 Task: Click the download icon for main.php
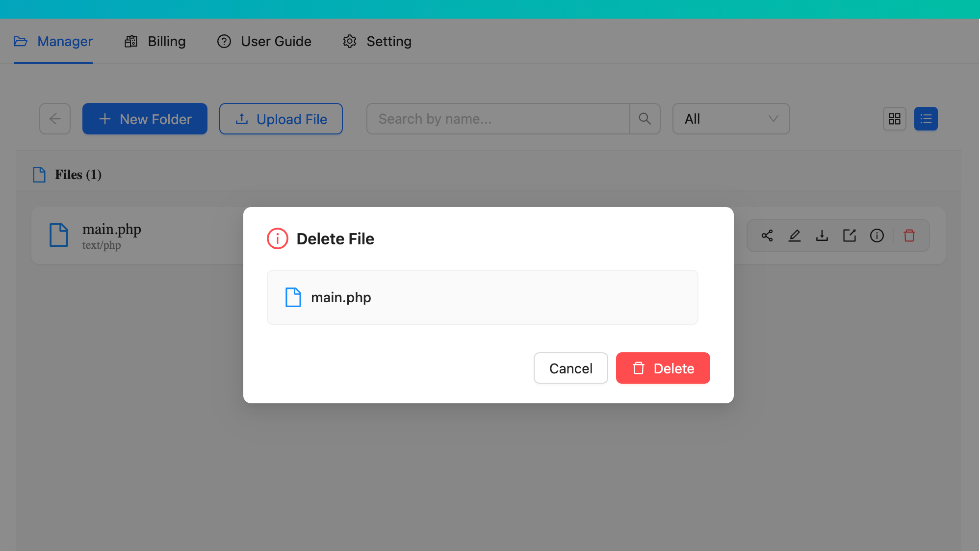tap(822, 236)
